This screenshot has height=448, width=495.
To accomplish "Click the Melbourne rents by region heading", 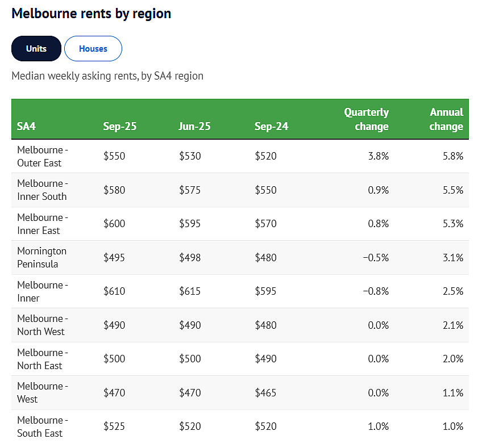I will click(91, 14).
